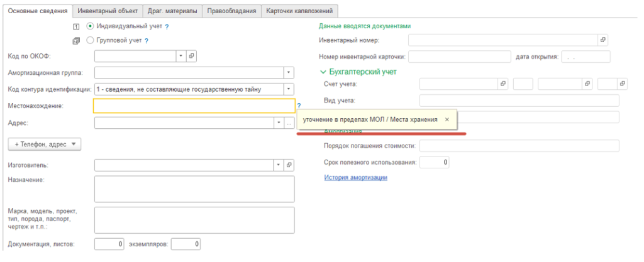
Task: Show help for Групповой учет
Action: 146,41
